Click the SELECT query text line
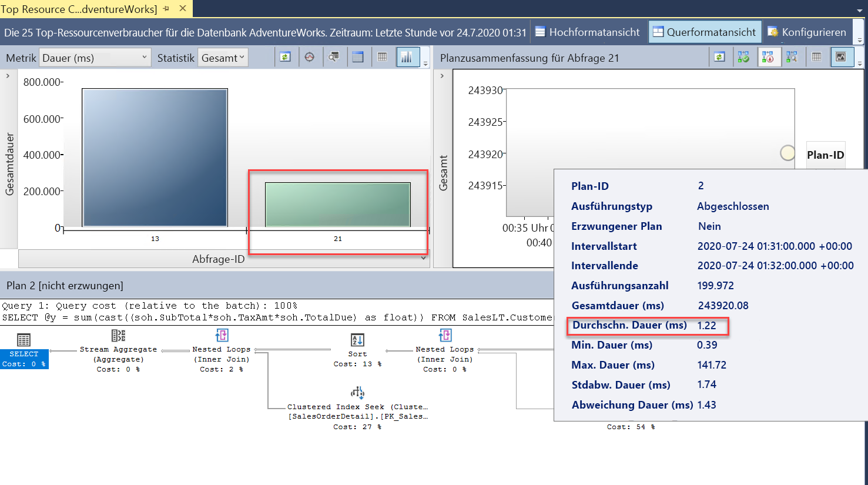Image resolution: width=868 pixels, height=485 pixels. (277, 317)
